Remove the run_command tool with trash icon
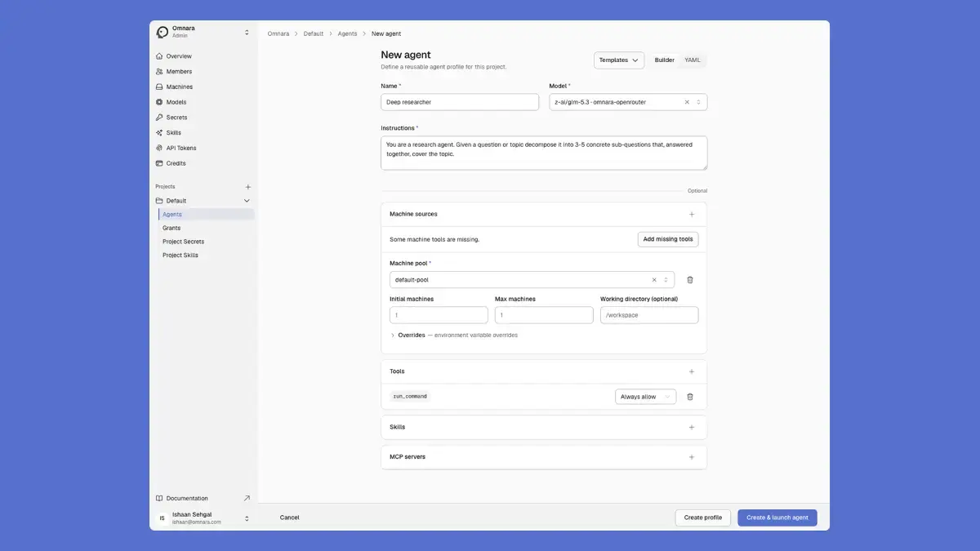The width and height of the screenshot is (980, 551). 690,397
